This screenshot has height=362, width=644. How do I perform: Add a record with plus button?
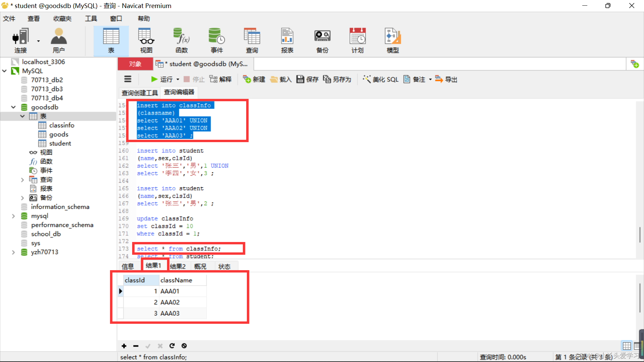[x=124, y=346]
